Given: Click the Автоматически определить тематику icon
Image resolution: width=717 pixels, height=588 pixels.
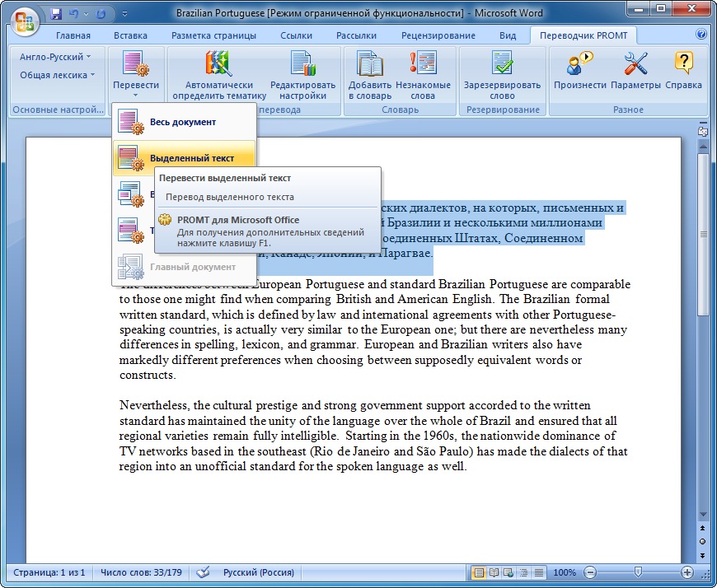Looking at the screenshot, I should (219, 64).
